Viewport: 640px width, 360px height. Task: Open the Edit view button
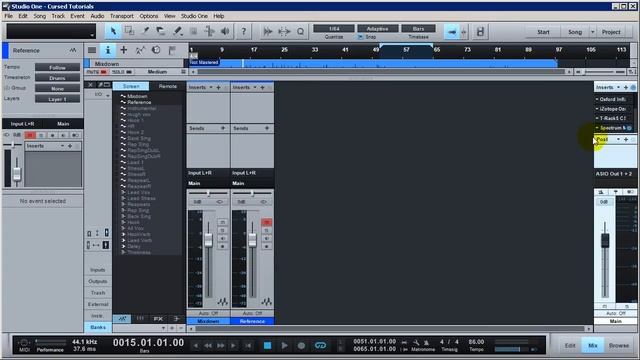(x=570, y=345)
